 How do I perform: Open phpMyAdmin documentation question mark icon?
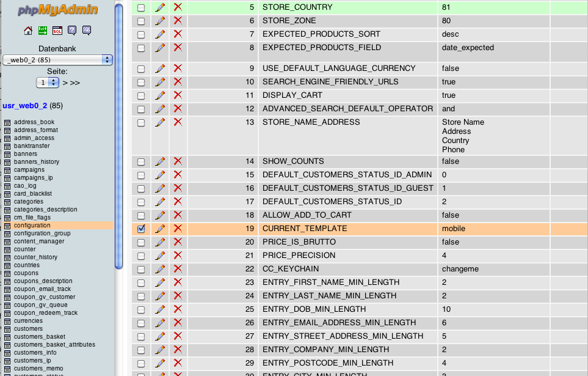72,31
